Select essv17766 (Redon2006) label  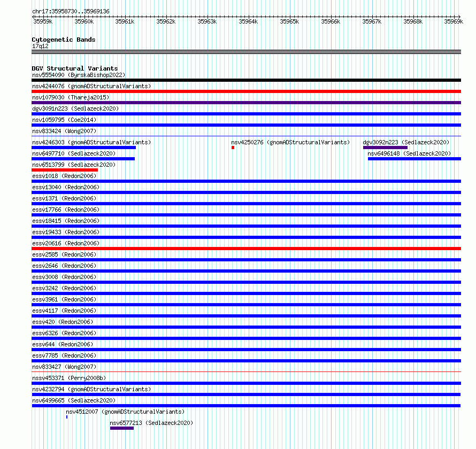66,210
